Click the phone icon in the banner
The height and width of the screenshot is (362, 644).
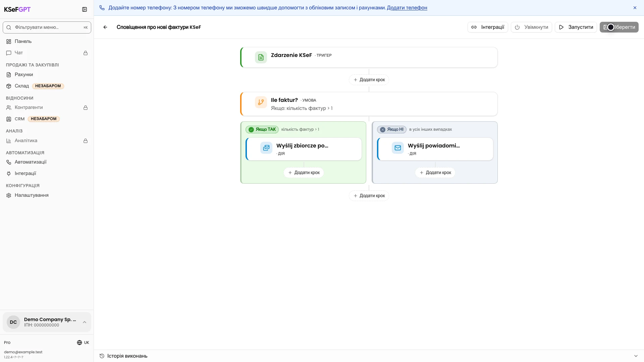tap(102, 8)
